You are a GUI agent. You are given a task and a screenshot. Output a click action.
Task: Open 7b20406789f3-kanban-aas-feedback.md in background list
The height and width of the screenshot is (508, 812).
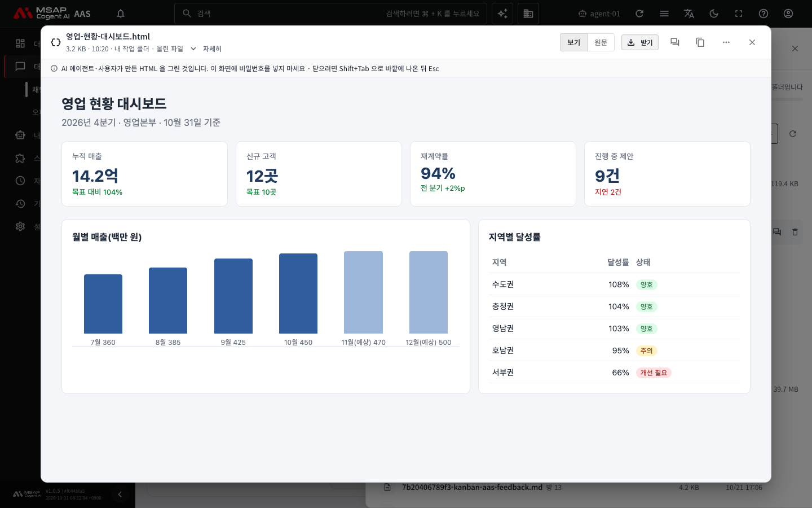coord(472,487)
